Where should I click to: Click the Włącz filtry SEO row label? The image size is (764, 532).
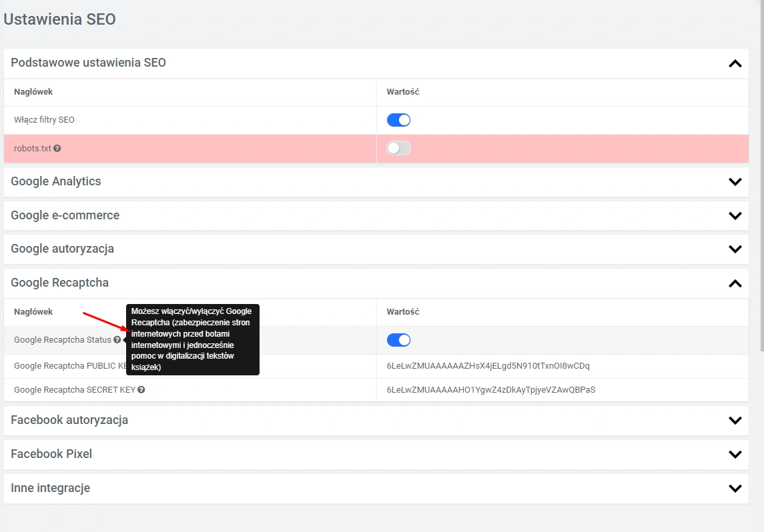point(44,120)
